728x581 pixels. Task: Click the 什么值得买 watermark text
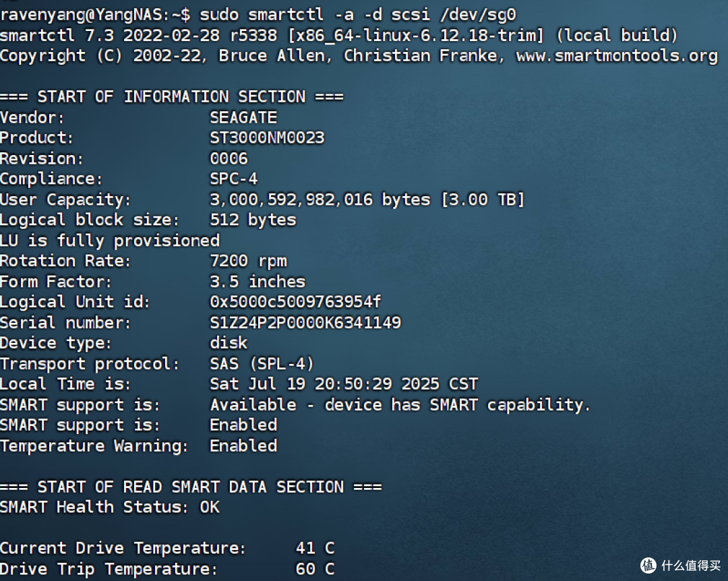point(691,565)
